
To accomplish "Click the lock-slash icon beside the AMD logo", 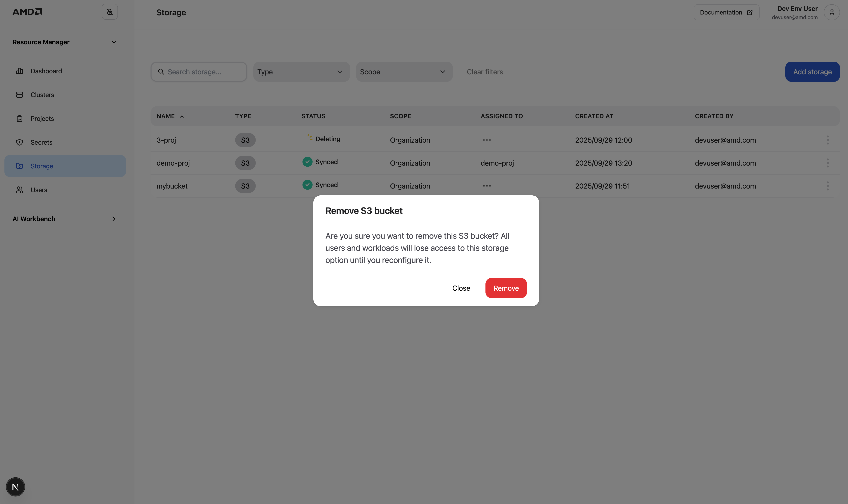I will click(x=109, y=11).
